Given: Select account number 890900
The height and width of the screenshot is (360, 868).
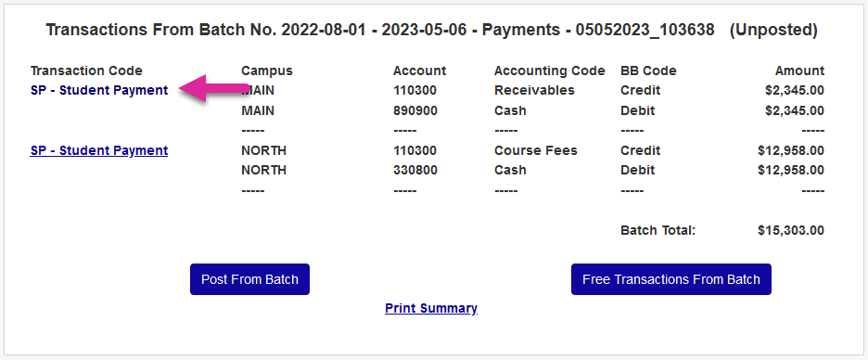Looking at the screenshot, I should [415, 110].
